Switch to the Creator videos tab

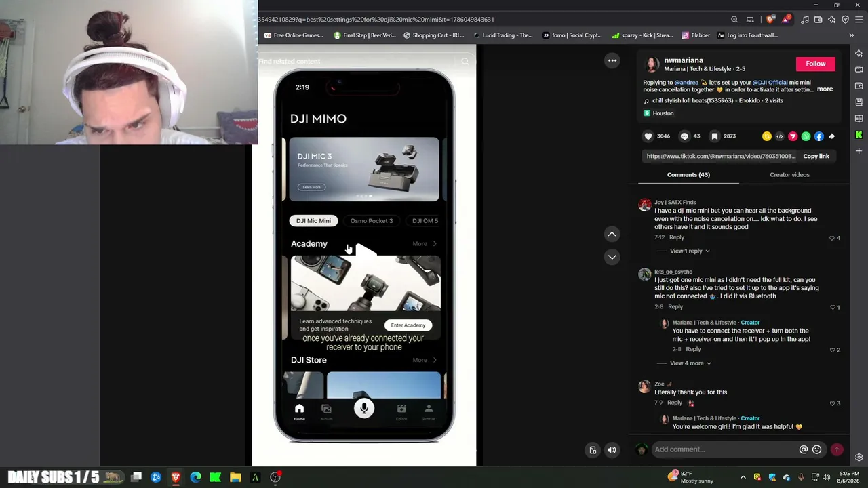(789, 175)
